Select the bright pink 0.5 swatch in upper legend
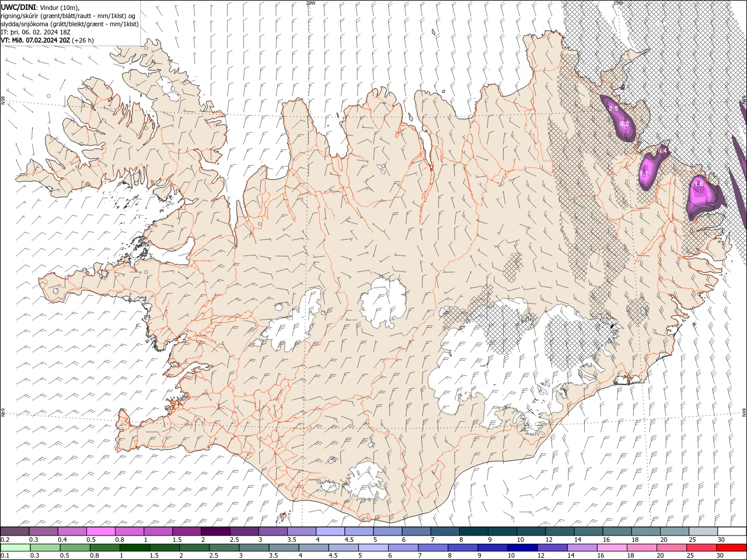Viewport: 747px width, 560px height. (100, 531)
